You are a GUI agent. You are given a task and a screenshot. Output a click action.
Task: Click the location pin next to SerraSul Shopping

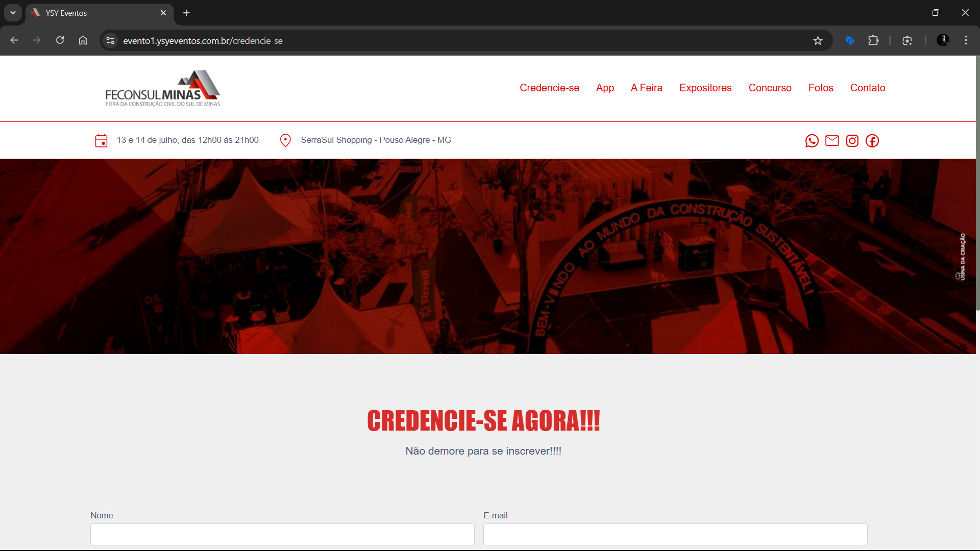click(285, 140)
